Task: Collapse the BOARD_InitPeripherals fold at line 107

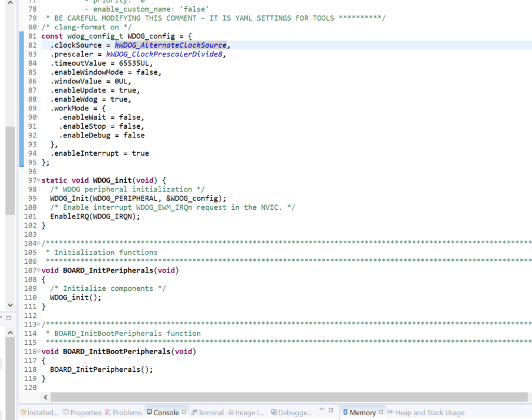Action: pyautogui.click(x=38, y=270)
